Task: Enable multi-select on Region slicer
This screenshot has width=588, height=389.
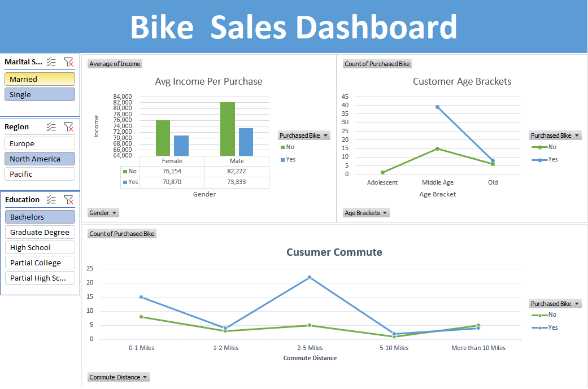Action: pos(51,127)
